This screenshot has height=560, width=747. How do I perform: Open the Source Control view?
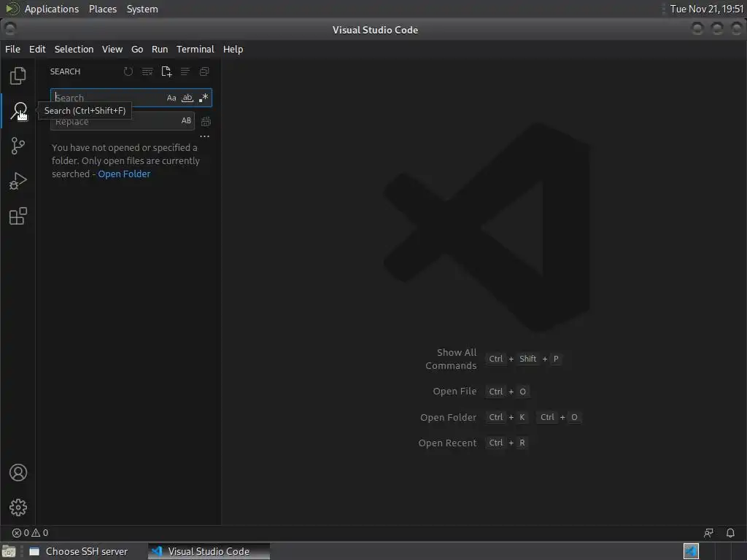coord(18,146)
